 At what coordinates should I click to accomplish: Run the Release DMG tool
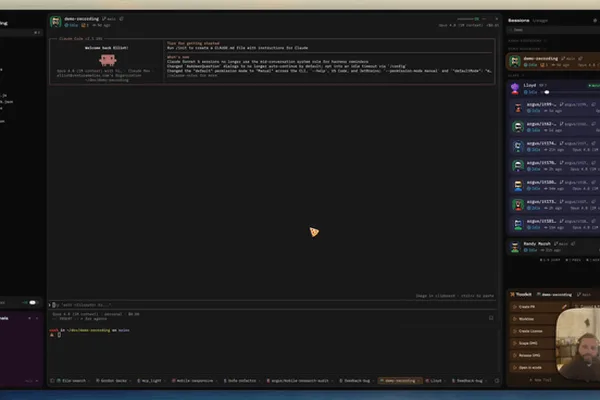[x=533, y=356]
